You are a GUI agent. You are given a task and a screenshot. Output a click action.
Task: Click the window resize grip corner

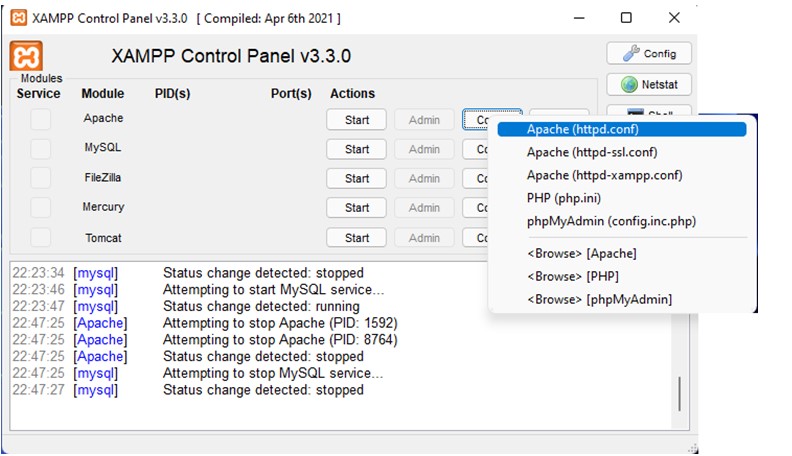click(x=692, y=448)
